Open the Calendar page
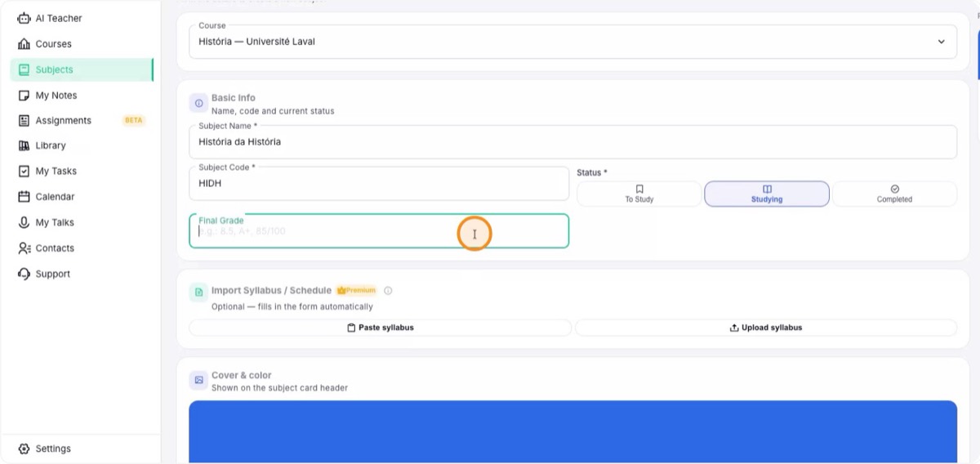Viewport: 980px width, 464px height. coord(81,197)
